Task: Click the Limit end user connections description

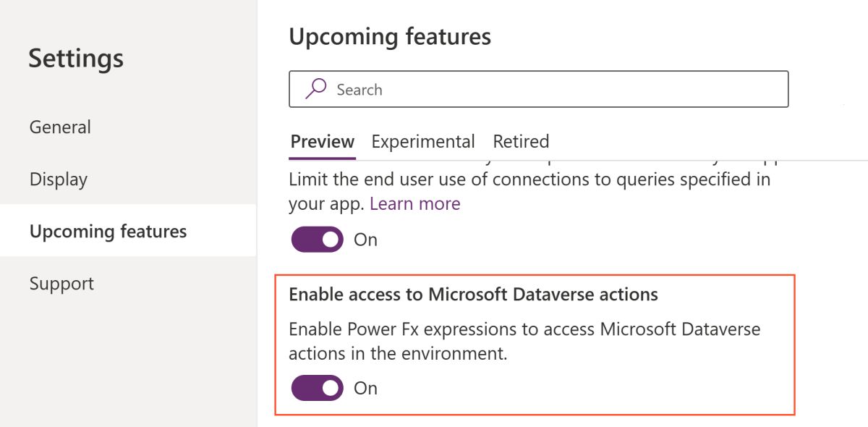Action: 529,180
